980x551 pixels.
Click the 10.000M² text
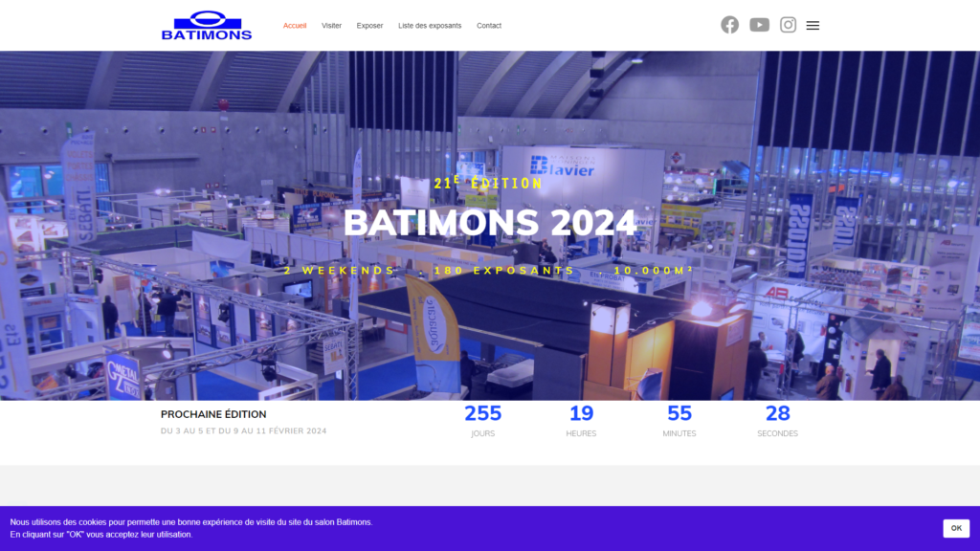pyautogui.click(x=654, y=271)
